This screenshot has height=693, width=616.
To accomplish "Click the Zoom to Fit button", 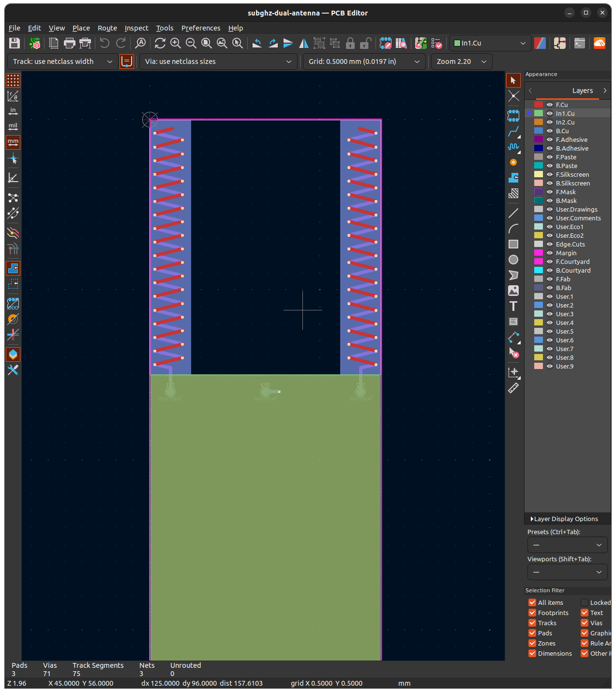I will (x=207, y=43).
